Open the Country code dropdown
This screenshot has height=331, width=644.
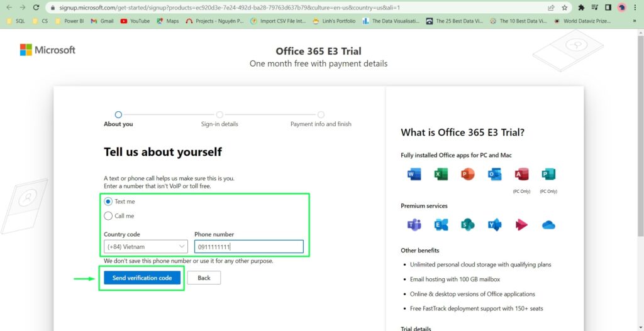146,247
